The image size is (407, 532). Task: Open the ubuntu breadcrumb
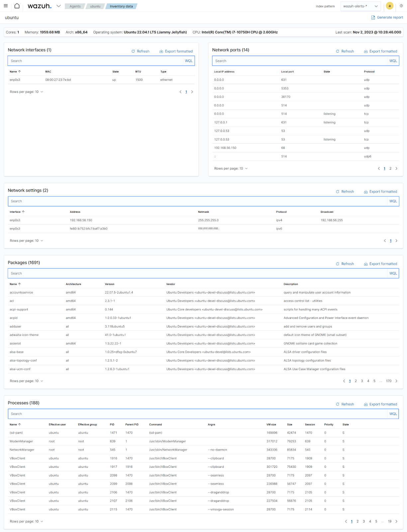point(95,6)
